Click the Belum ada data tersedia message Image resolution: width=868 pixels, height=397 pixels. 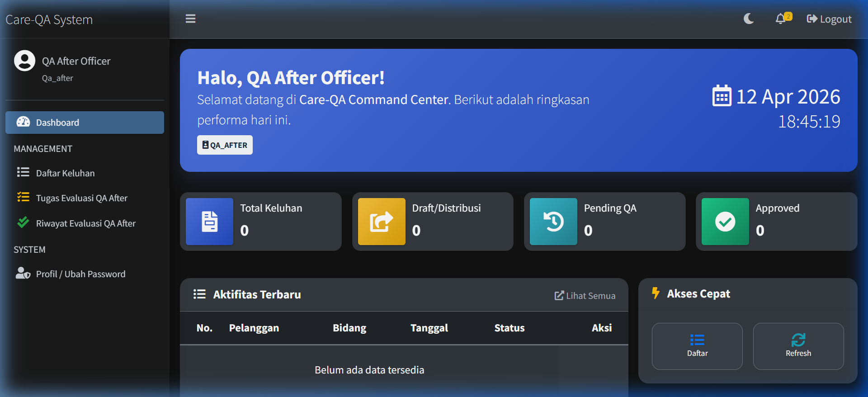(369, 370)
